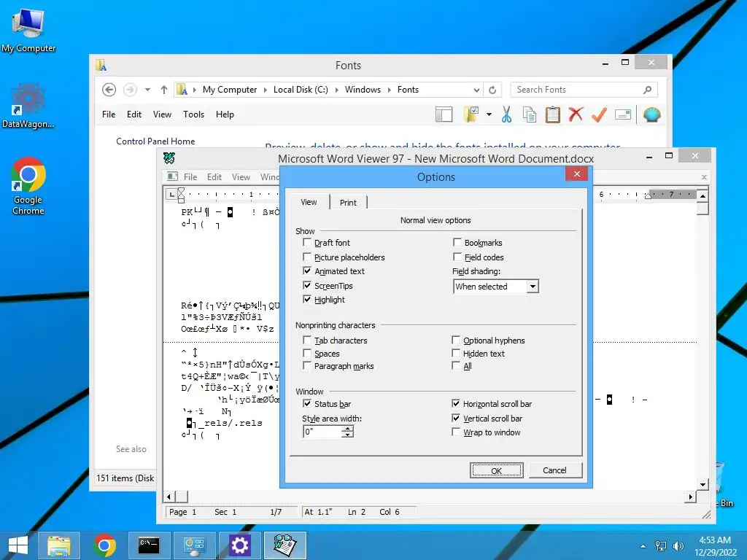Toggle the Wrap to window checkbox

pyautogui.click(x=456, y=432)
